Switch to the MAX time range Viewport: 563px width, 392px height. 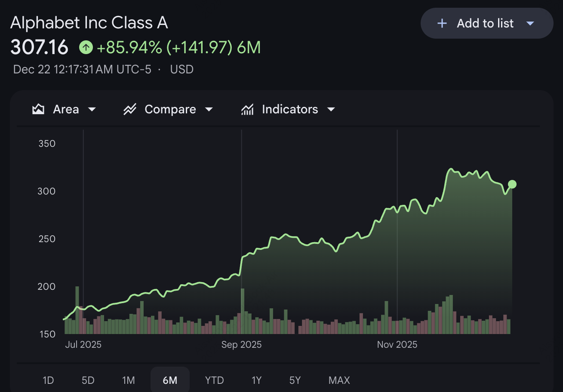[339, 380]
